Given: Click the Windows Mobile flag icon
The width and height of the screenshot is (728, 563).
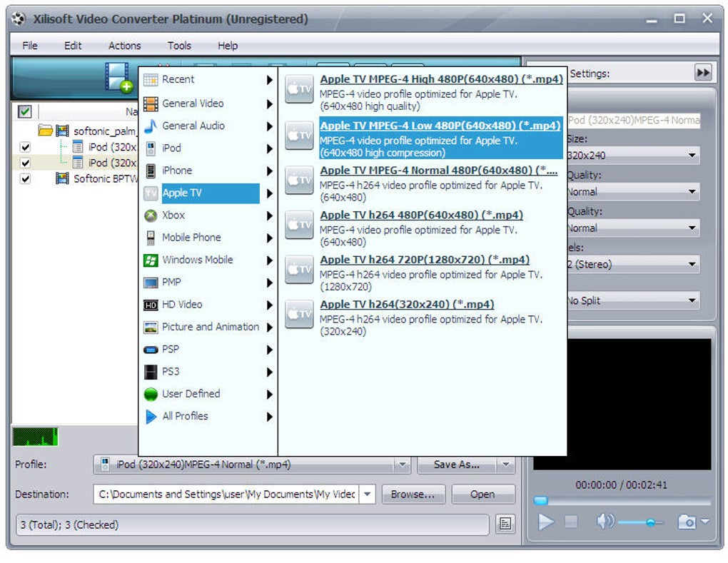Looking at the screenshot, I should (151, 260).
